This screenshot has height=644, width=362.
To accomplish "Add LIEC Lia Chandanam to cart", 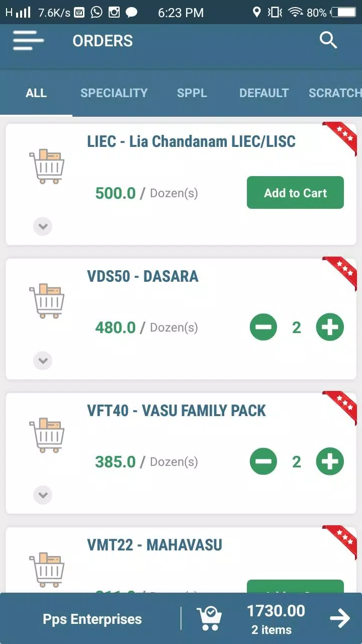I will click(x=295, y=193).
